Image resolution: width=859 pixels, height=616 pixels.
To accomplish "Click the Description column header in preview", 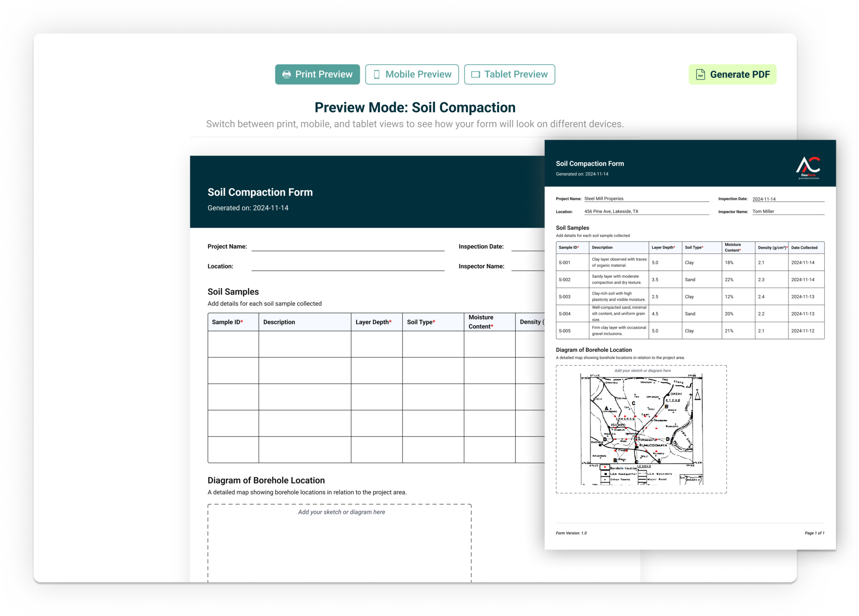I will 305,322.
